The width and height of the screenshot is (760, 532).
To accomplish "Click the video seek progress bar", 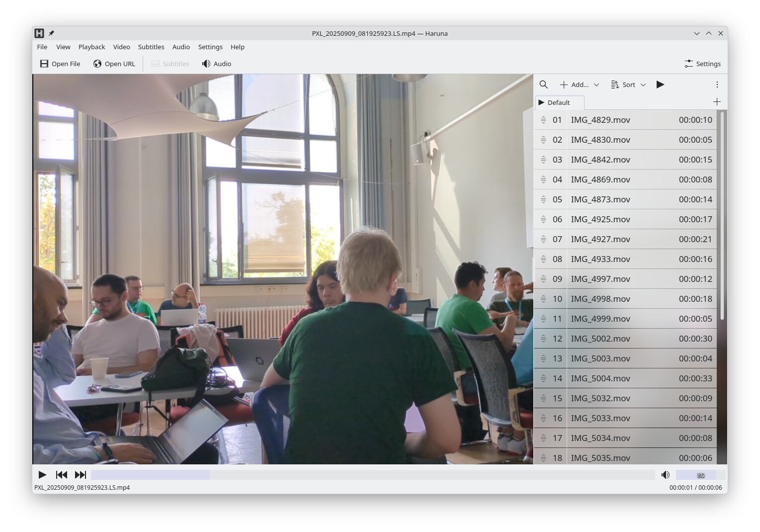I will [x=372, y=475].
